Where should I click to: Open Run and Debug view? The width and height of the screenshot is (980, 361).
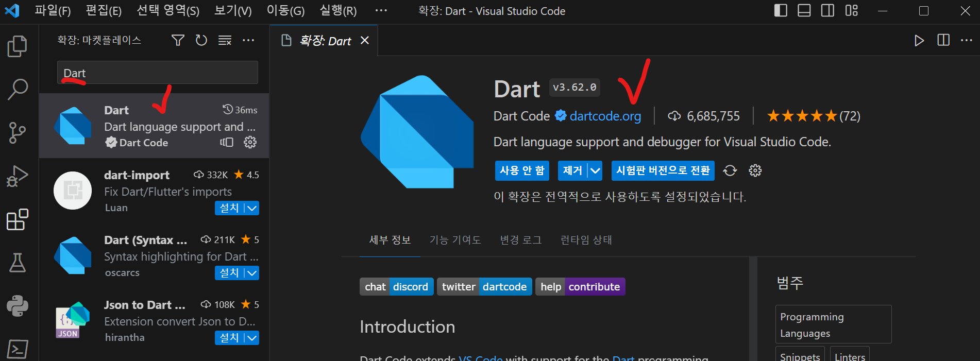pos(18,176)
